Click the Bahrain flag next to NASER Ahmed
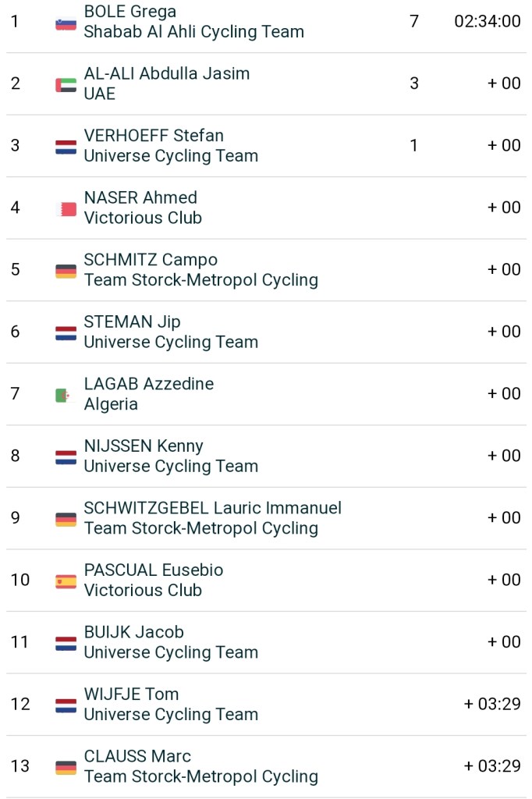Image resolution: width=532 pixels, height=799 pixels. click(68, 209)
